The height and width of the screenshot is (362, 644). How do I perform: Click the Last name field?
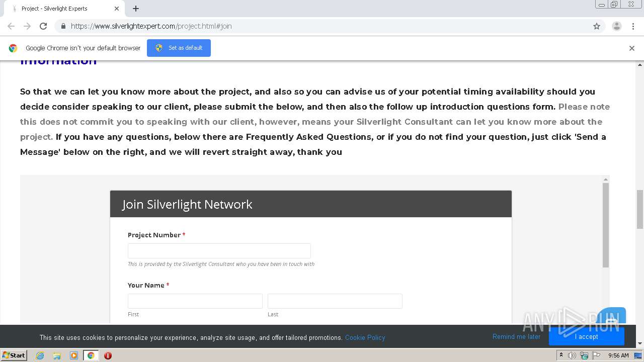tap(335, 301)
